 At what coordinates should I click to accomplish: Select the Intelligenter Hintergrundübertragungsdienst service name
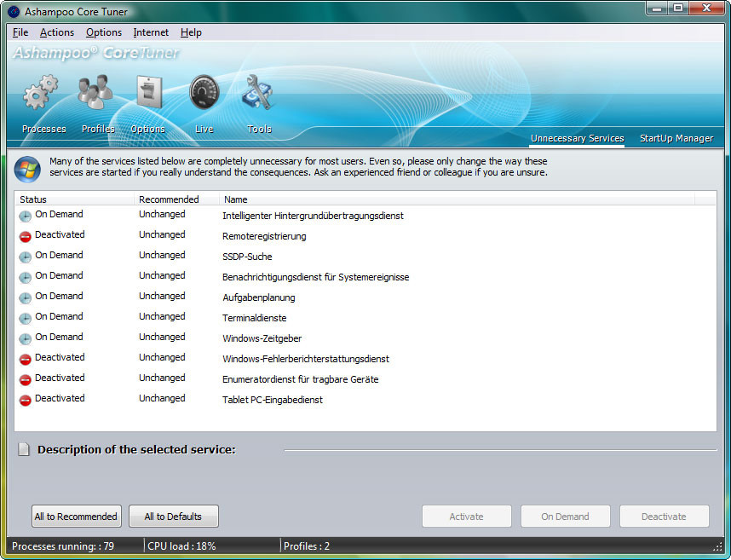(x=313, y=216)
